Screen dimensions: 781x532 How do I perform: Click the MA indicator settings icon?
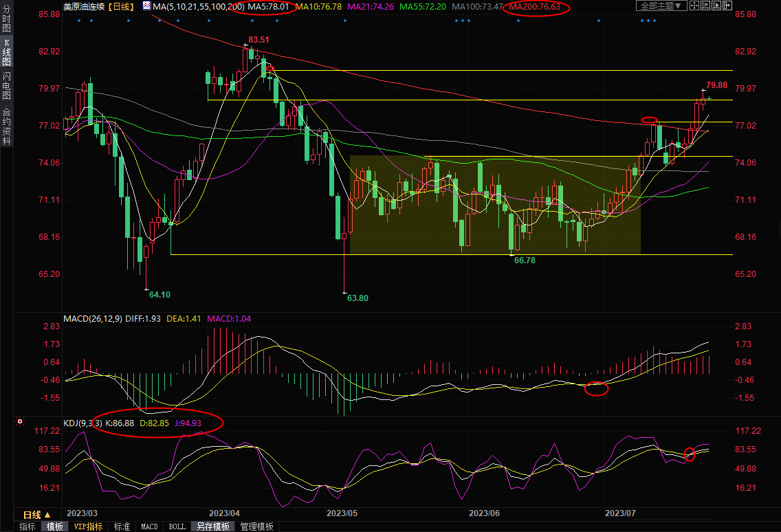coord(147,6)
